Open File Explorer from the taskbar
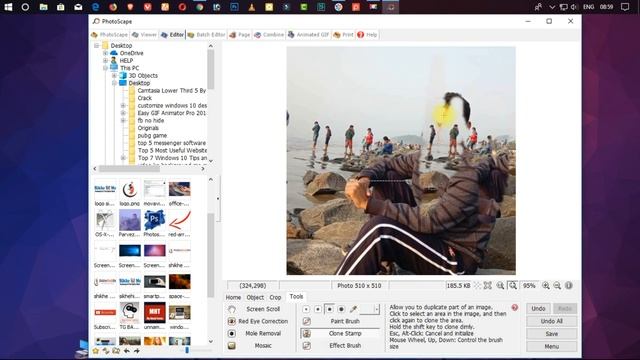This screenshot has width=640, height=360. pos(43,7)
